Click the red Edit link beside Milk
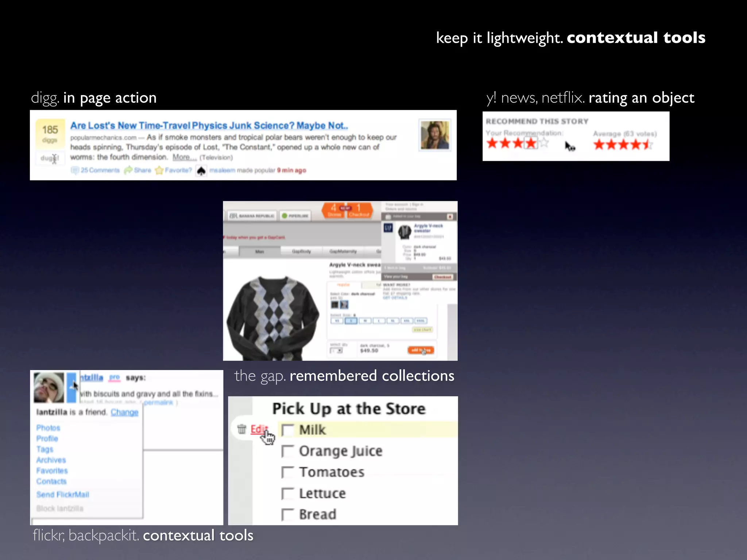The image size is (747, 560). point(259,429)
